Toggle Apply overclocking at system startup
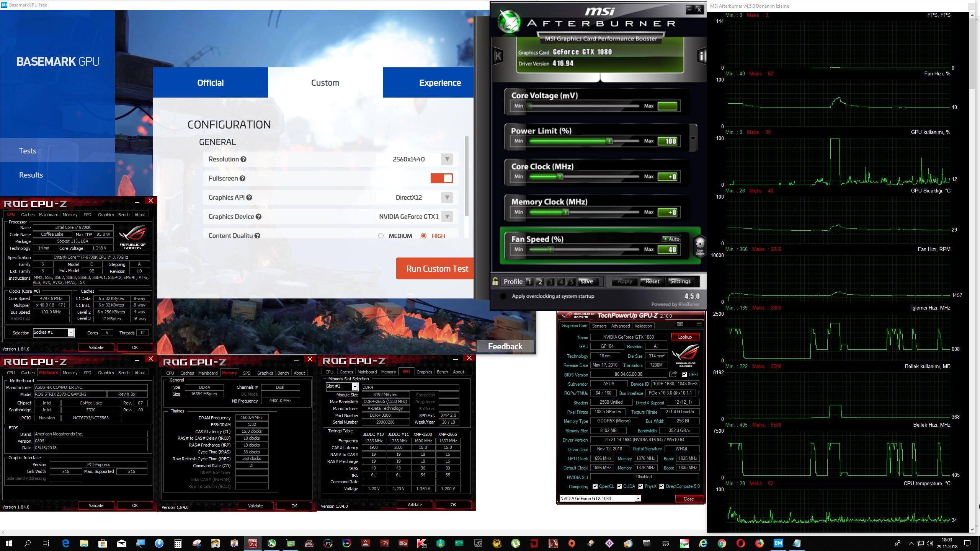Image resolution: width=980 pixels, height=551 pixels. pyautogui.click(x=503, y=296)
